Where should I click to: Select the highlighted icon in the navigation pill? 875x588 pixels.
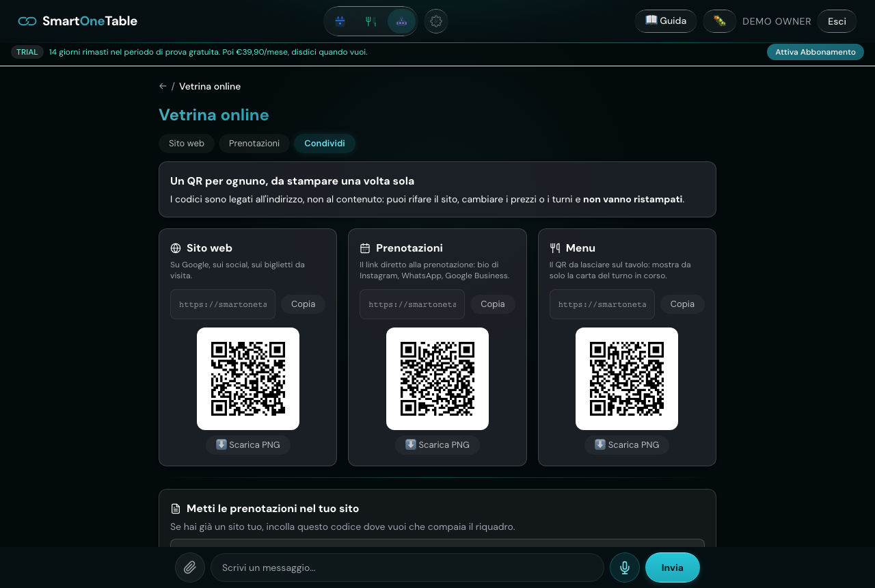tap(401, 21)
